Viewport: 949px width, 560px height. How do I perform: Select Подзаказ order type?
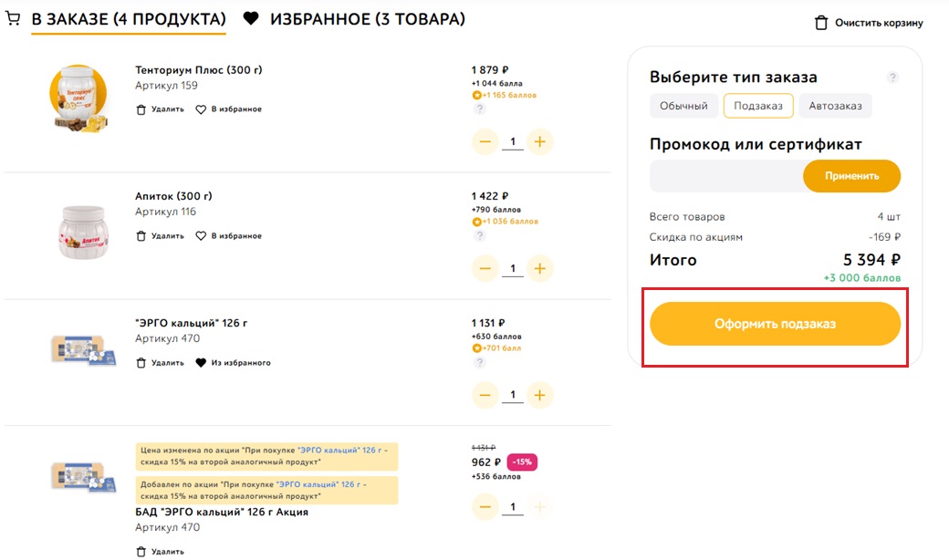(x=758, y=106)
